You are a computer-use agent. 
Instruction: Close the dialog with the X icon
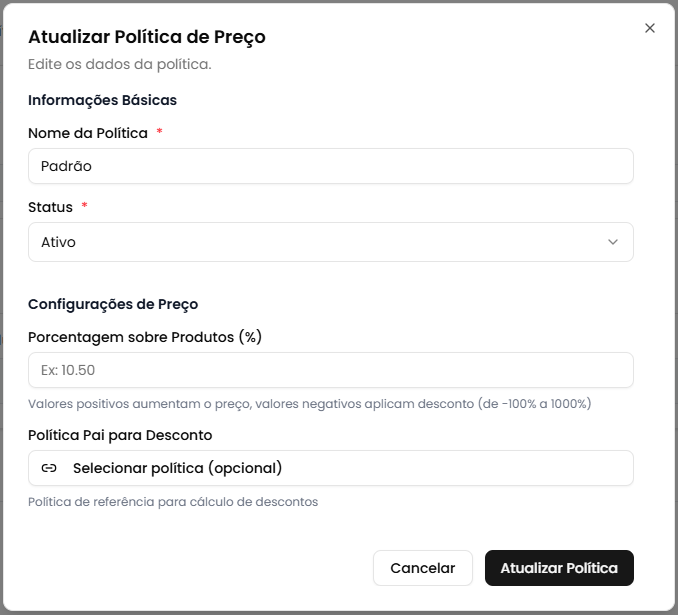click(650, 28)
